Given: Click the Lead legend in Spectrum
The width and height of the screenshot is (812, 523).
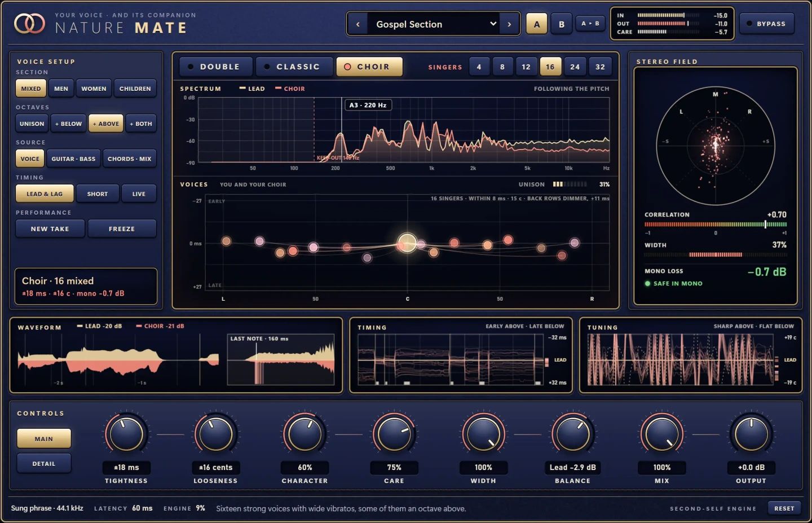Looking at the screenshot, I should coord(252,89).
